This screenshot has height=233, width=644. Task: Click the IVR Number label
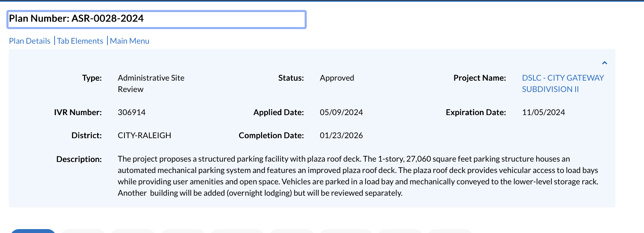pos(78,112)
